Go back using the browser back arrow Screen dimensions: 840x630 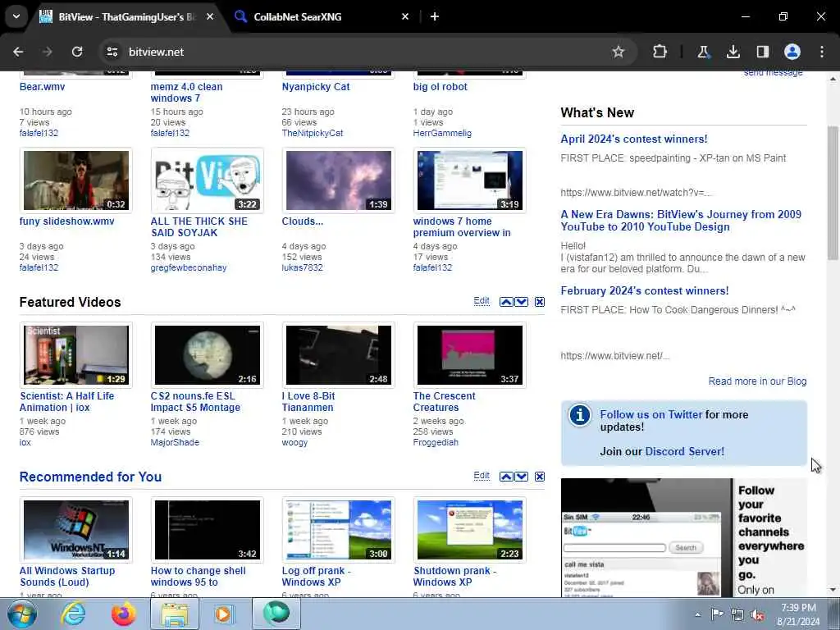tap(18, 52)
